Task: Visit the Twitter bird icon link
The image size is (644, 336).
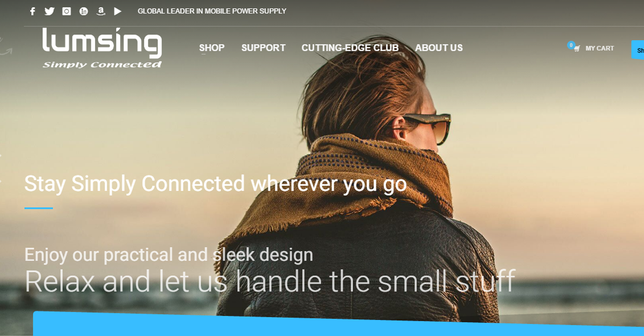Action: (49, 11)
